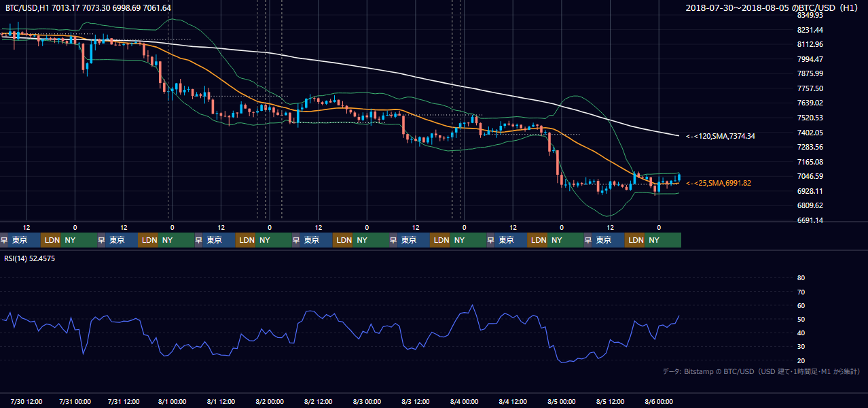Click RSI level 20 label
868x408 pixels.
[x=801, y=360]
